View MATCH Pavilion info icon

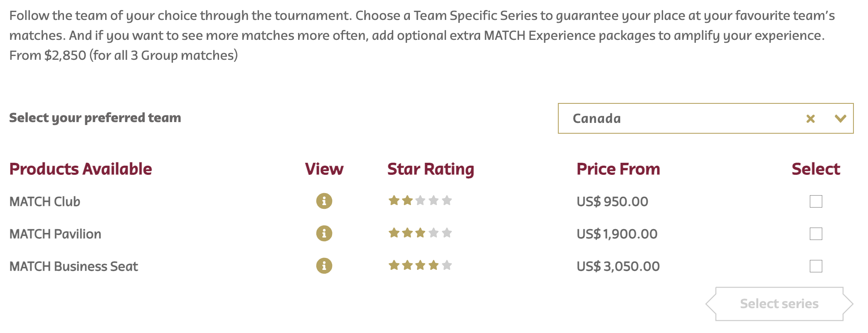[324, 233]
